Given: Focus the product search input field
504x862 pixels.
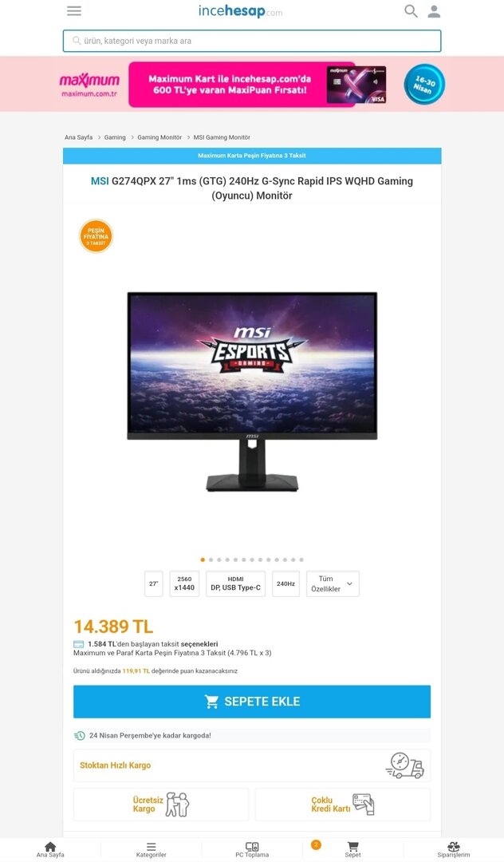Looking at the screenshot, I should point(252,41).
